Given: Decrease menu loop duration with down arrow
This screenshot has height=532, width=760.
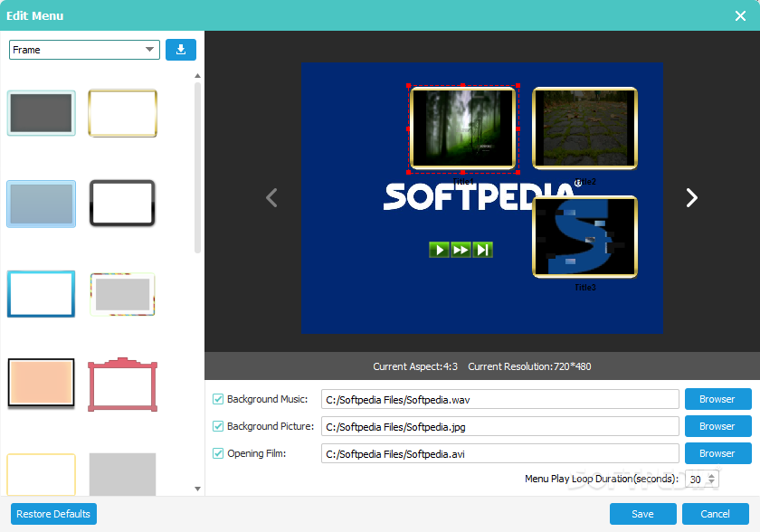Looking at the screenshot, I should (711, 482).
